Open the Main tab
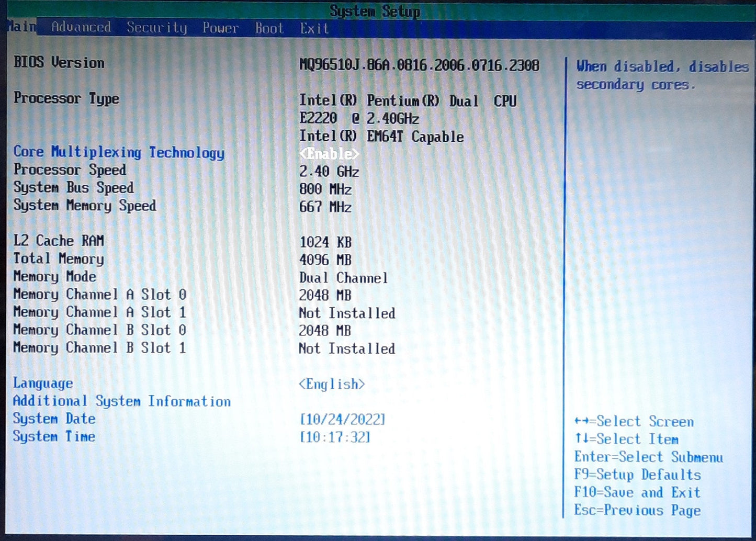The height and width of the screenshot is (541, 756). pos(22,27)
